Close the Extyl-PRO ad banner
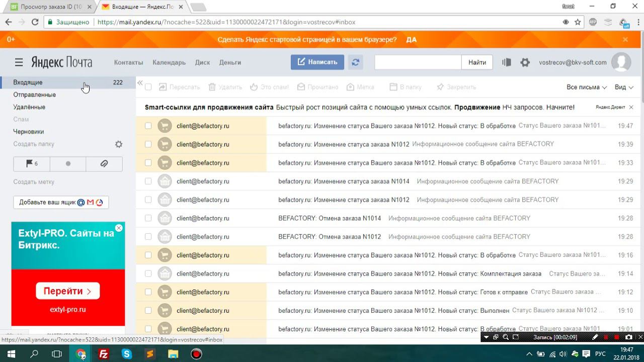644x362 pixels. click(119, 228)
